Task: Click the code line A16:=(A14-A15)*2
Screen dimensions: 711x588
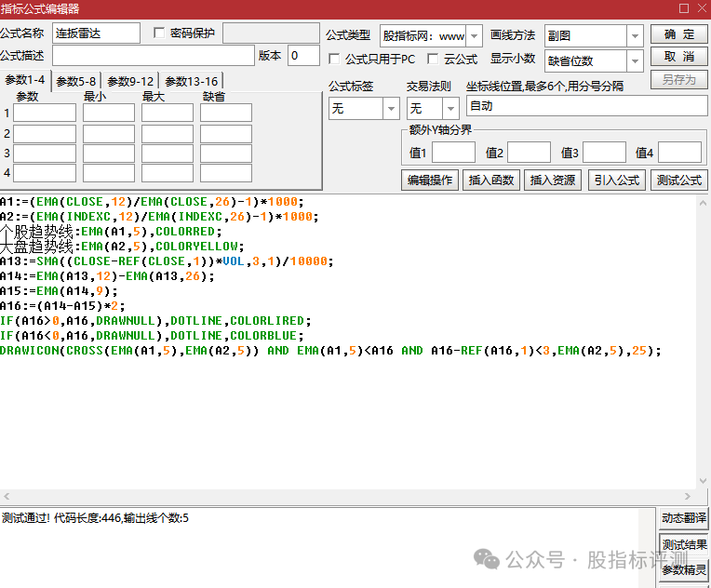Action: click(62, 306)
